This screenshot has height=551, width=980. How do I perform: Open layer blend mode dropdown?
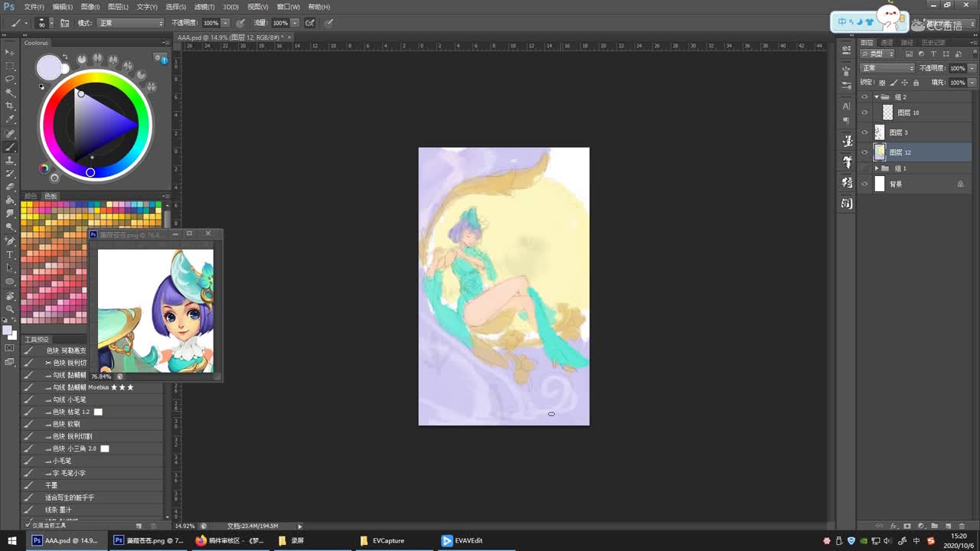(887, 68)
